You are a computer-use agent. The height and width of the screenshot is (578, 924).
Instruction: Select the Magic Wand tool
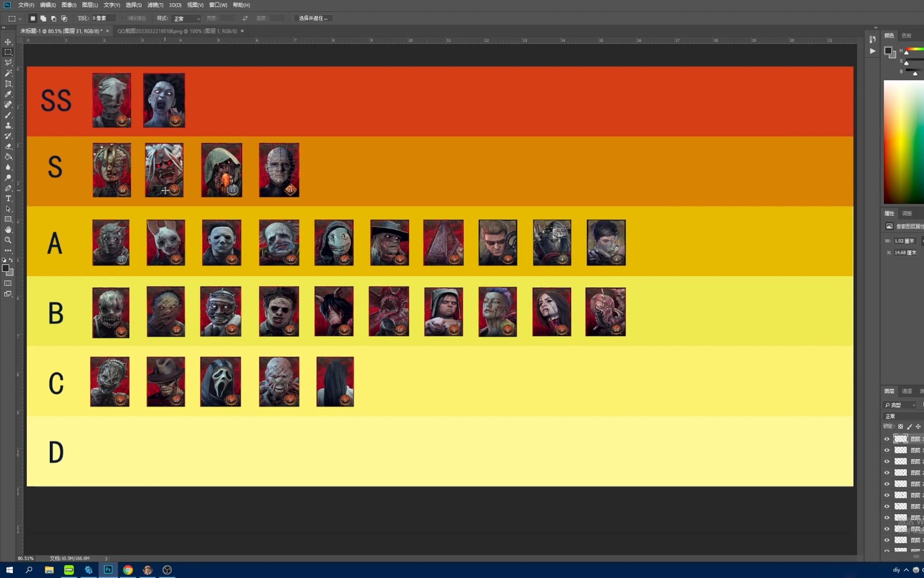point(8,73)
